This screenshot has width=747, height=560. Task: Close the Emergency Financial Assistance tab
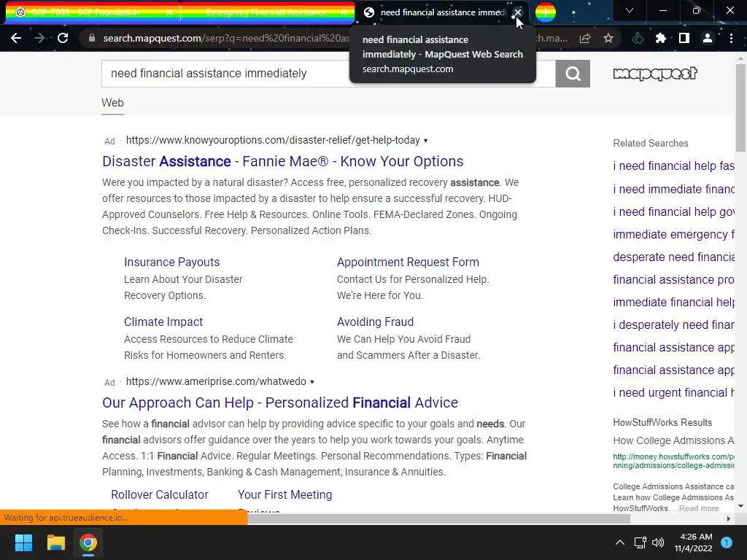(x=344, y=13)
